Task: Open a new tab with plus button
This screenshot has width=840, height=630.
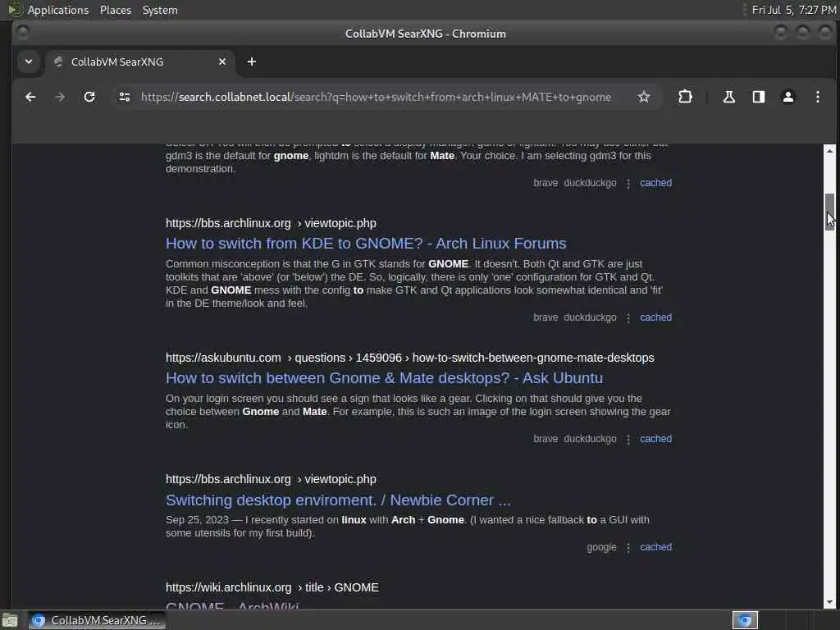Action: click(x=251, y=62)
